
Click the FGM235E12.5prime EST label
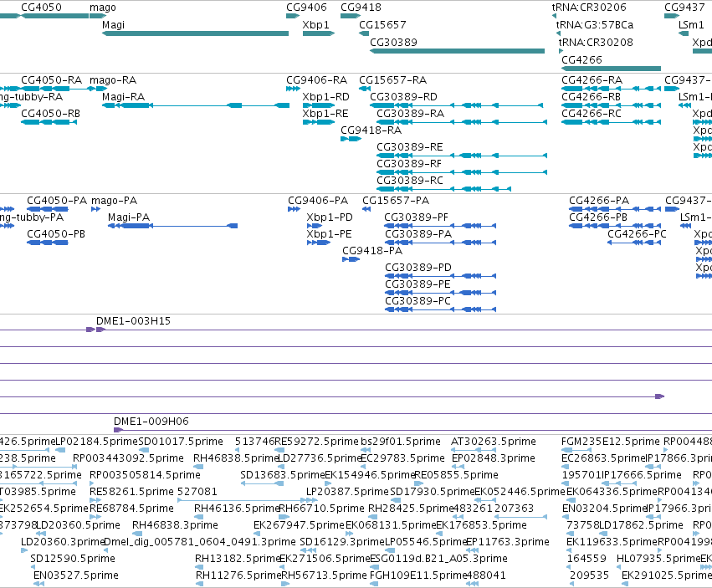(x=610, y=442)
